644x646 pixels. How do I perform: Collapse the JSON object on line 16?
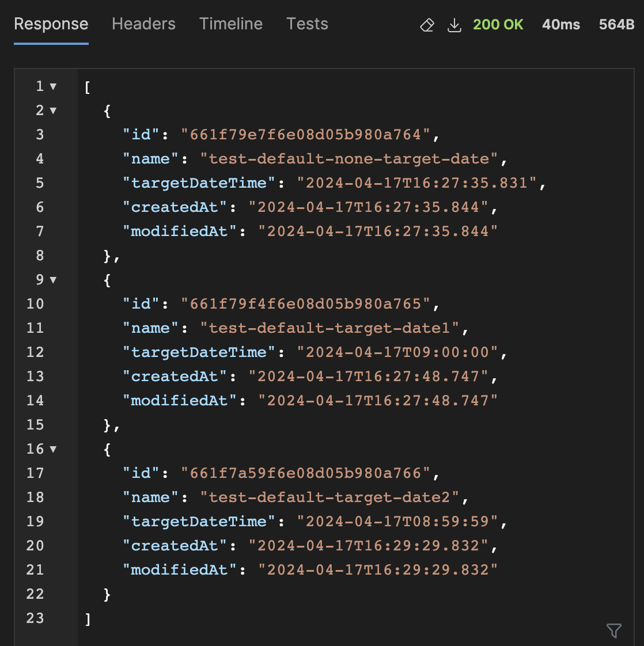point(52,449)
